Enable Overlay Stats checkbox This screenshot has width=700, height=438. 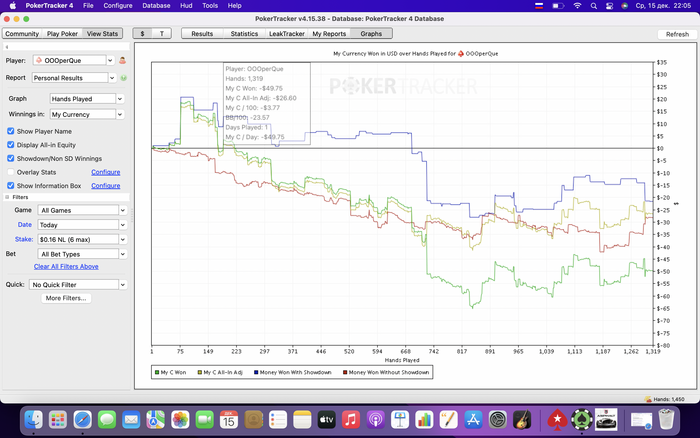(x=11, y=172)
